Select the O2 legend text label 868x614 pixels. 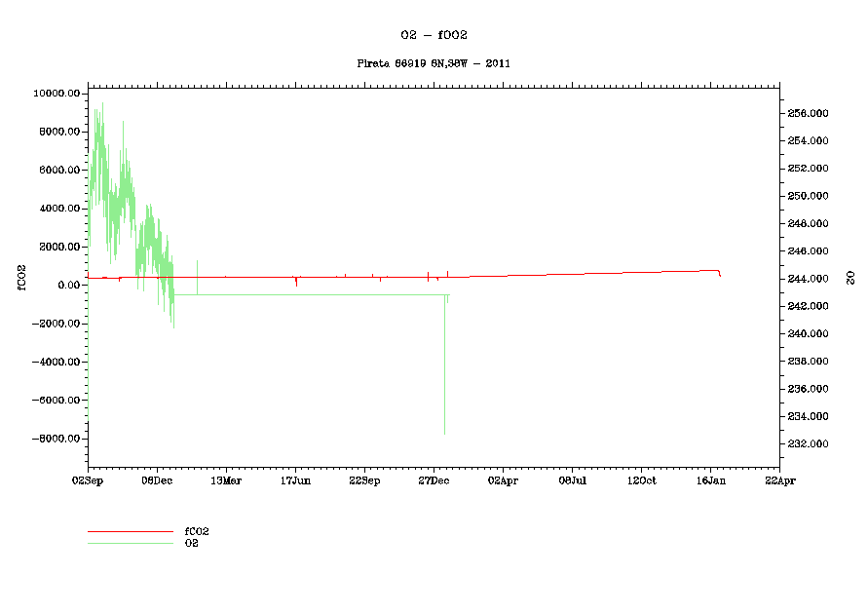point(192,543)
